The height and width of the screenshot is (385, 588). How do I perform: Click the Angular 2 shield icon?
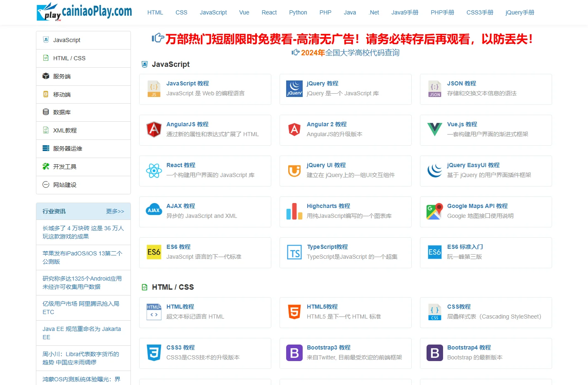pyautogui.click(x=294, y=130)
